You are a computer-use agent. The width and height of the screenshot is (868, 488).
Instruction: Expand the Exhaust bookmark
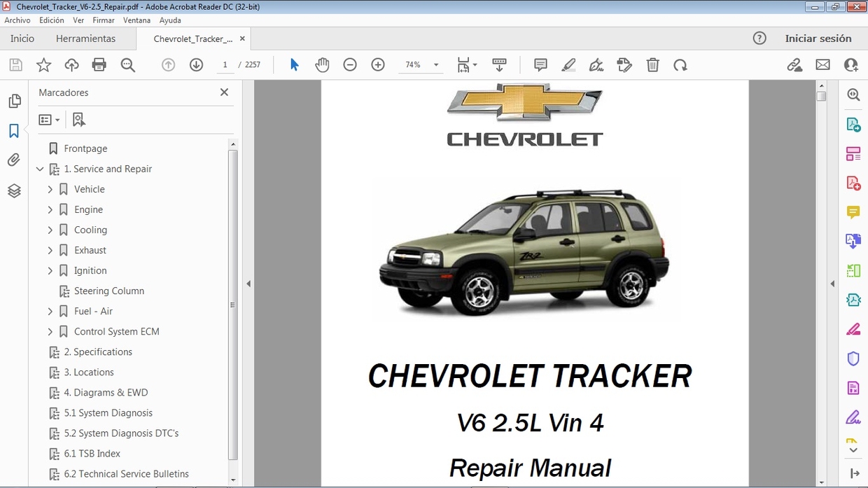coord(50,250)
